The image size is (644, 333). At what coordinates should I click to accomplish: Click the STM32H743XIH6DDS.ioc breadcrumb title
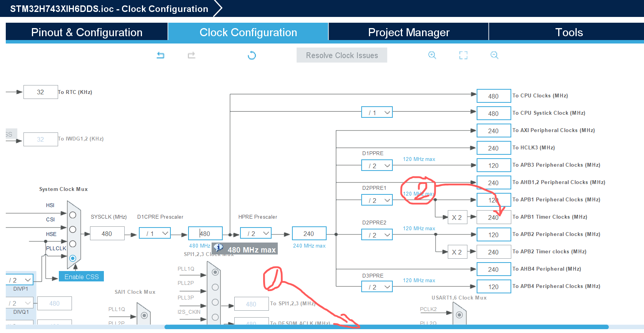pos(109,9)
